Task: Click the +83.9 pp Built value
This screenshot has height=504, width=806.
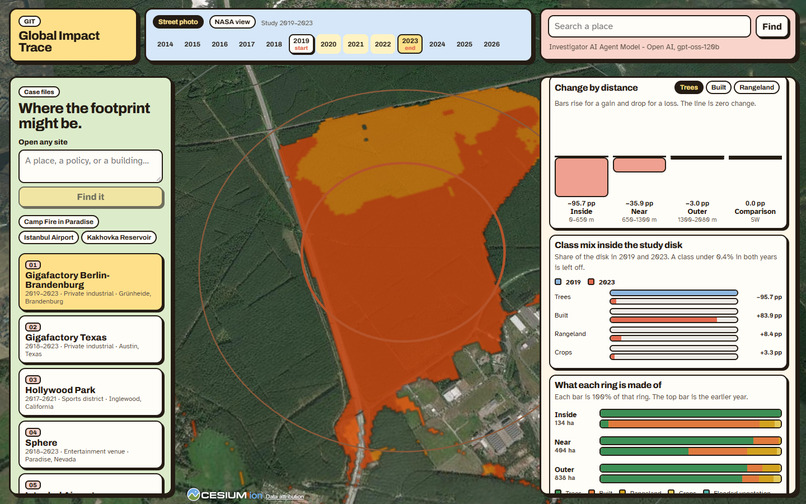Action: coord(769,316)
